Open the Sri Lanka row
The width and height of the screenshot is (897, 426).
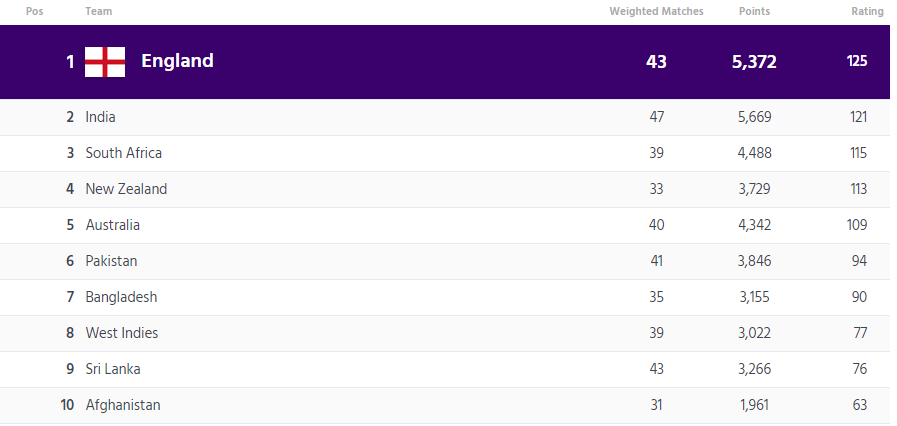pyautogui.click(x=112, y=369)
